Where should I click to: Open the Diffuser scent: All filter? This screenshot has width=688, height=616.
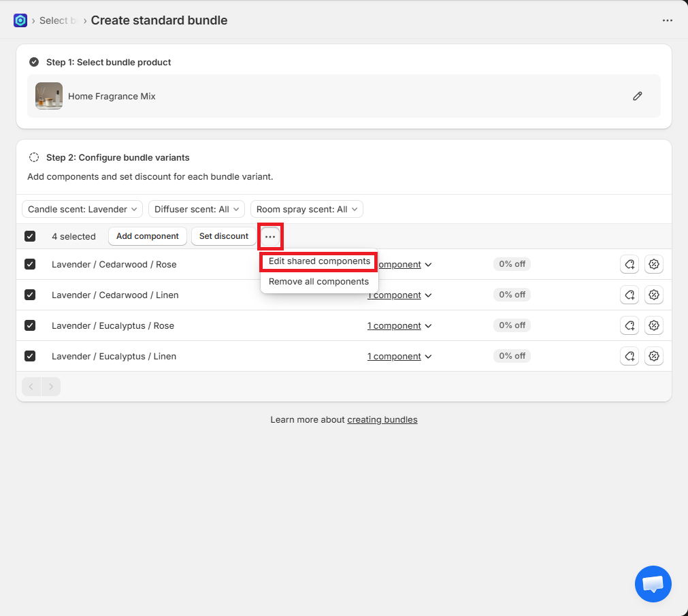pos(196,209)
